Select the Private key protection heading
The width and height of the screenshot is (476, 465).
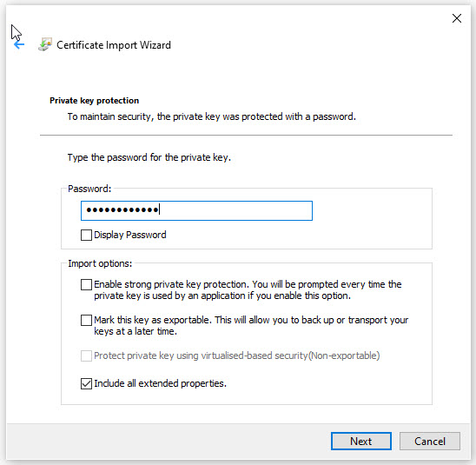(x=94, y=101)
